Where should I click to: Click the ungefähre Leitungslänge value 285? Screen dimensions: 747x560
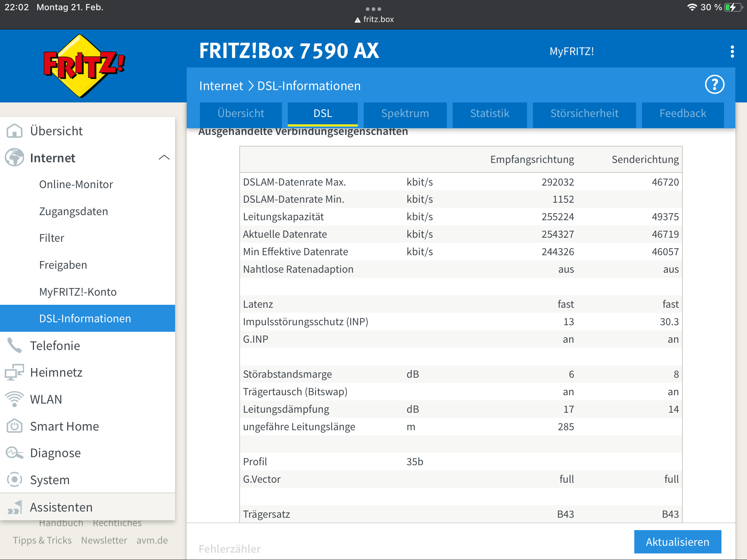click(x=566, y=427)
